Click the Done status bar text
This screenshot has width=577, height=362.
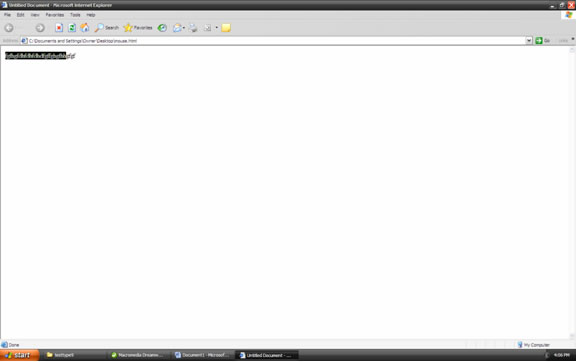pos(14,345)
